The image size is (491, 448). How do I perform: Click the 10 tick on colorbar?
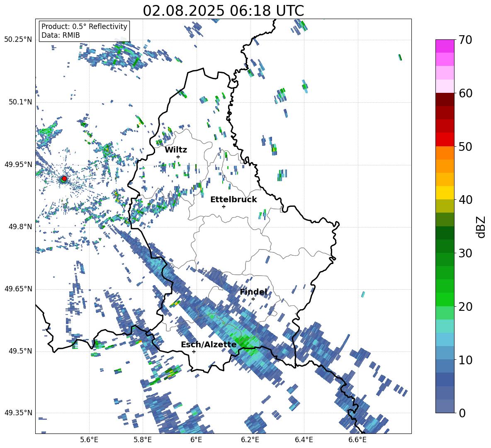[x=465, y=360]
